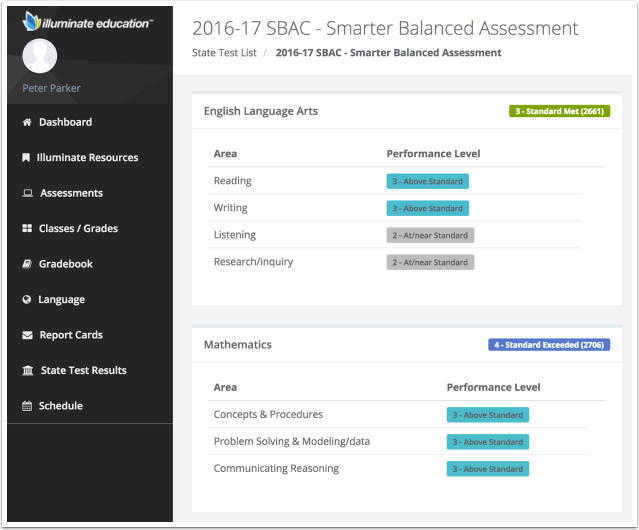This screenshot has width=639, height=530.
Task: Click the Dashboard home icon
Action: (x=27, y=122)
